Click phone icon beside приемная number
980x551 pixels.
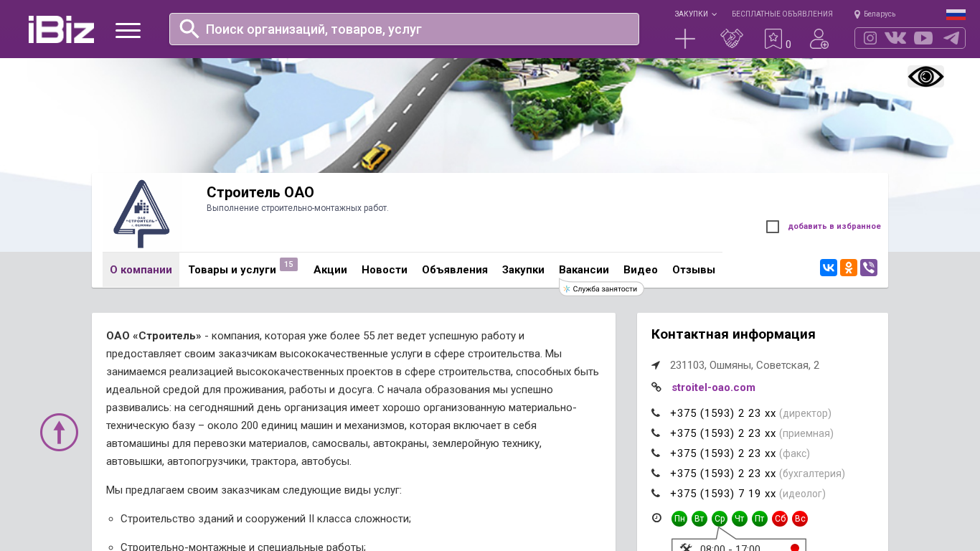(x=656, y=433)
